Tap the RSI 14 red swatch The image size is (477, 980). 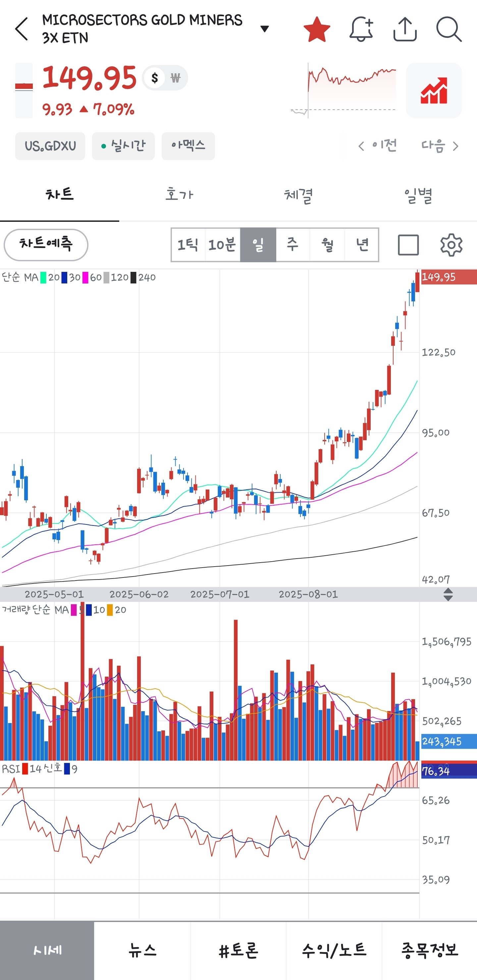pos(25,769)
